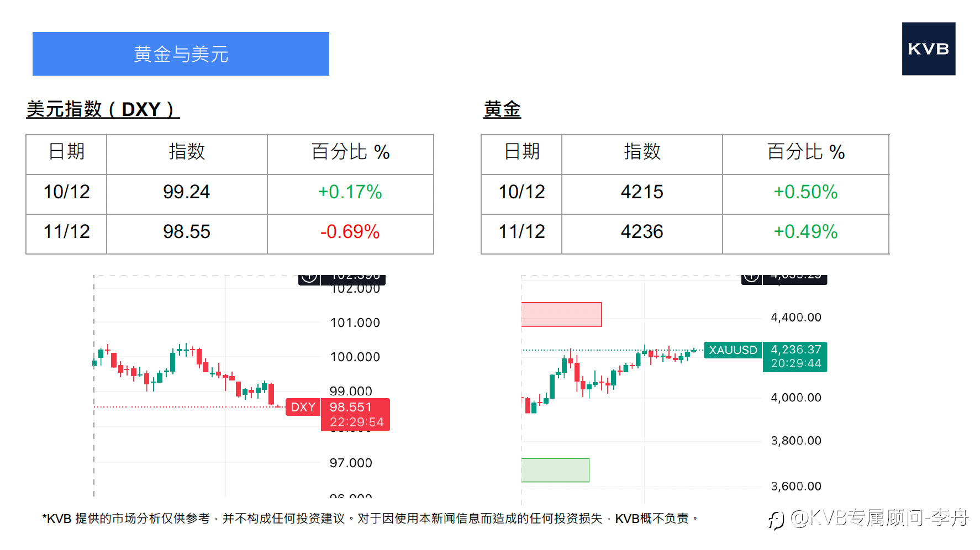Click the green XAUUSD symbol tag

[733, 350]
